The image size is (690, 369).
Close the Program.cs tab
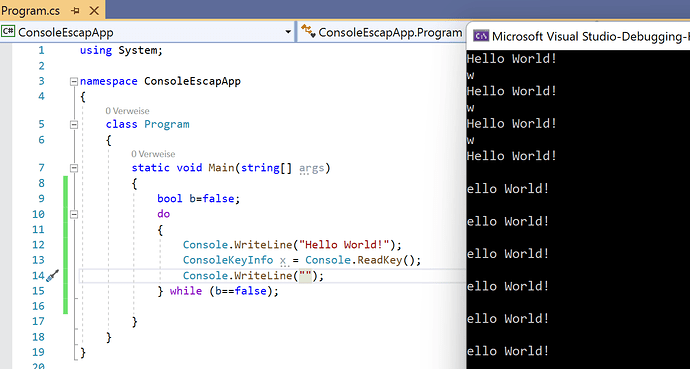pos(94,11)
